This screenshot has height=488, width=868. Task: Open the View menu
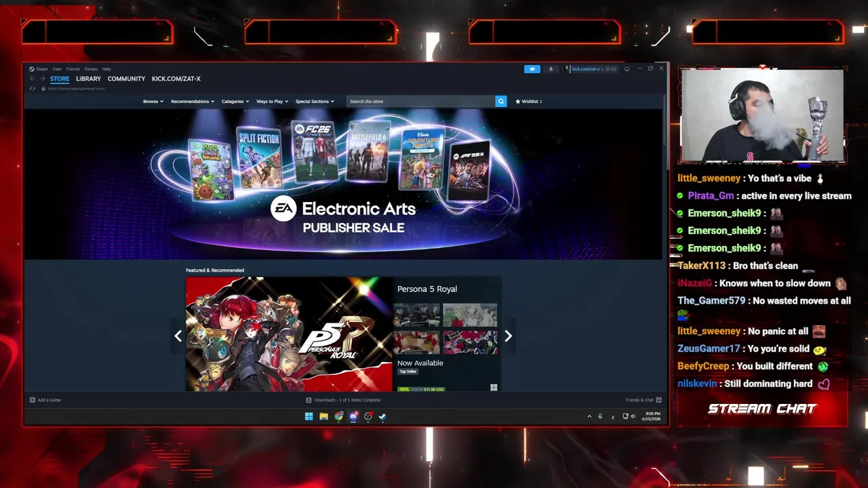(x=57, y=68)
